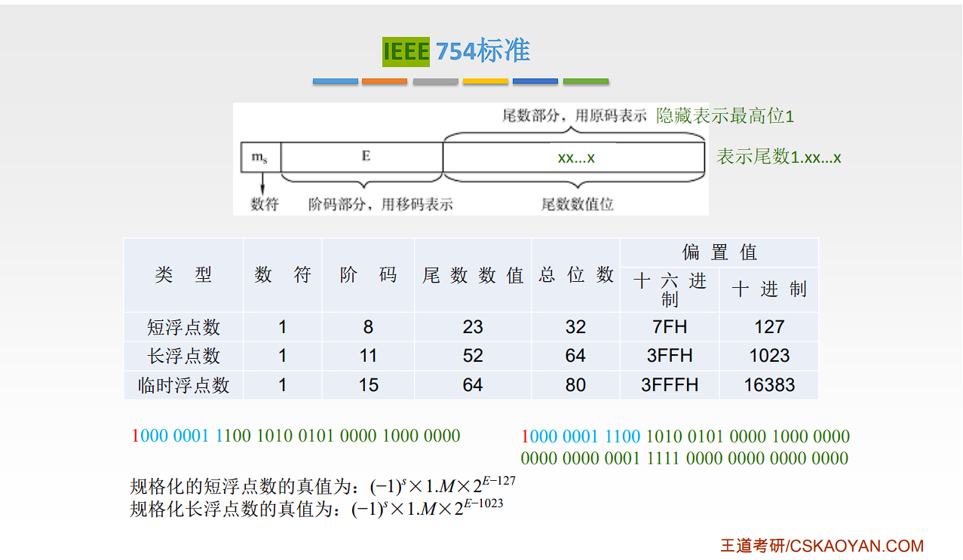Viewport: 963px width, 560px height.
Task: Select the "3FFFH" hex bias cell
Action: (x=670, y=385)
